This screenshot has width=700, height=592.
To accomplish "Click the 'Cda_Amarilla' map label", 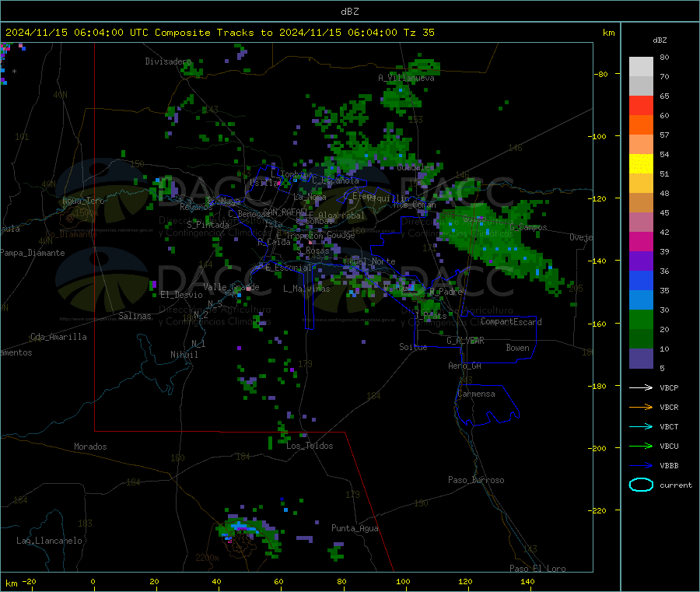I will [x=58, y=337].
